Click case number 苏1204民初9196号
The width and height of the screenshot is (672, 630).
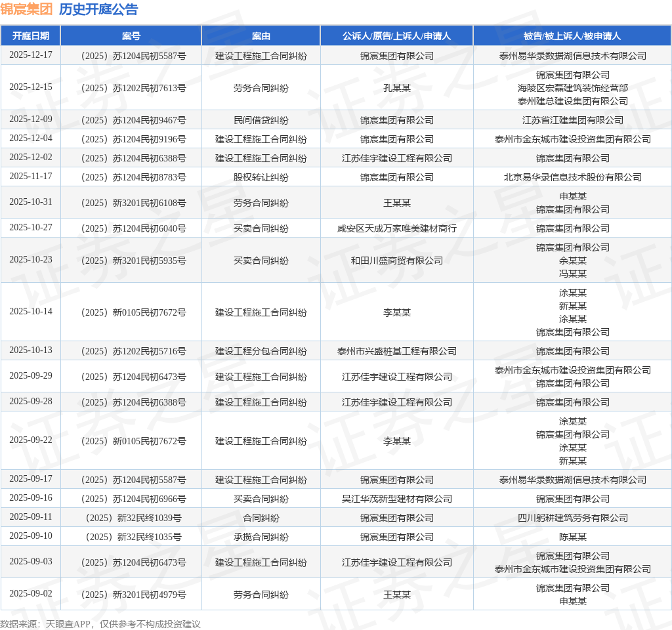134,139
